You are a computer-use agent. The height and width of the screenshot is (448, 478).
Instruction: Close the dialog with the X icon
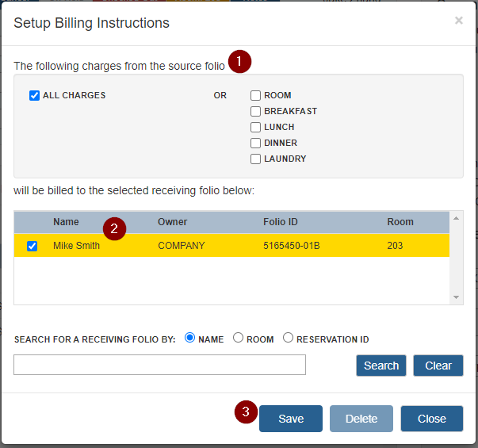pyautogui.click(x=458, y=21)
